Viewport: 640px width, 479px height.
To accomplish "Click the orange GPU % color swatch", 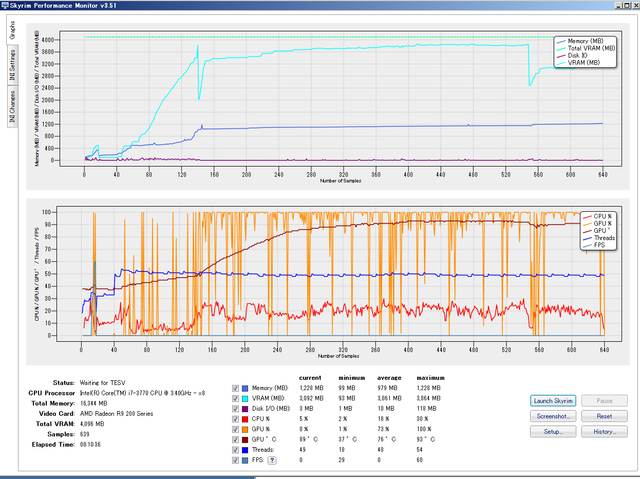I will (245, 429).
